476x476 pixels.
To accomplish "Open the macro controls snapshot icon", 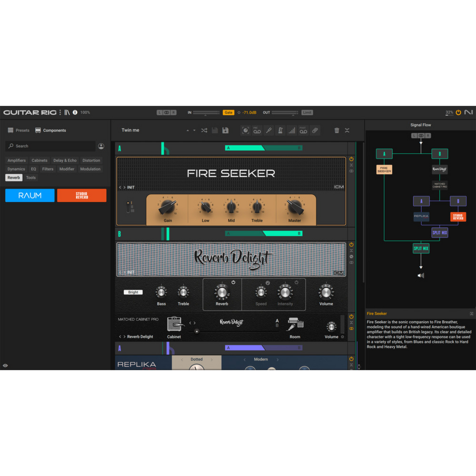I will (245, 130).
